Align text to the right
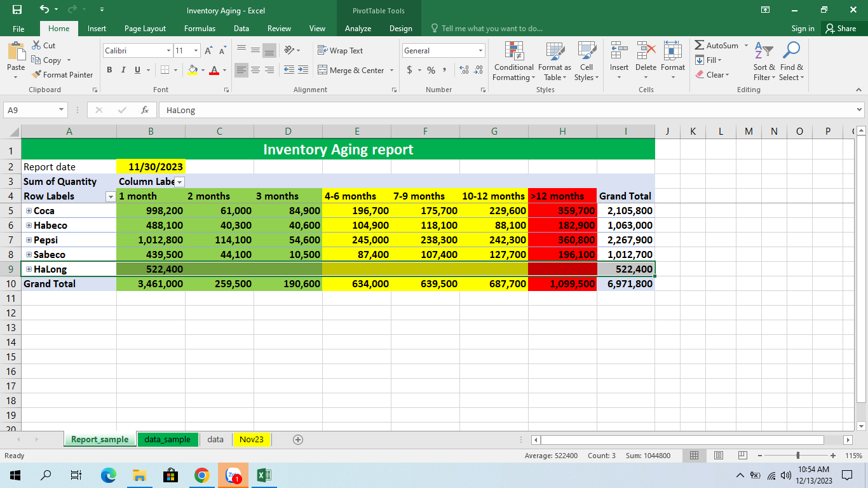Screen dimensions: 868x488 269,70
